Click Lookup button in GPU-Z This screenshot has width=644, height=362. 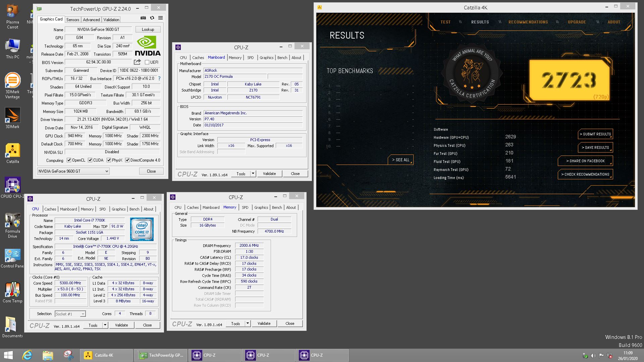pyautogui.click(x=148, y=29)
